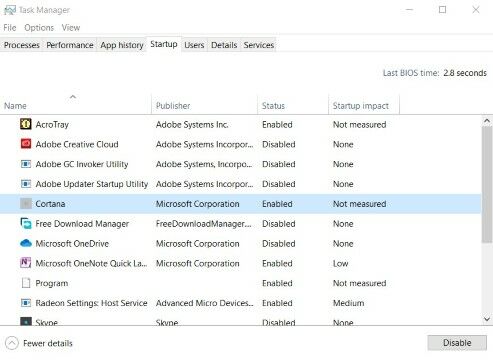This screenshot has width=493, height=360.
Task: Select the Radeon Settings: Host Service entry
Action: (91, 303)
